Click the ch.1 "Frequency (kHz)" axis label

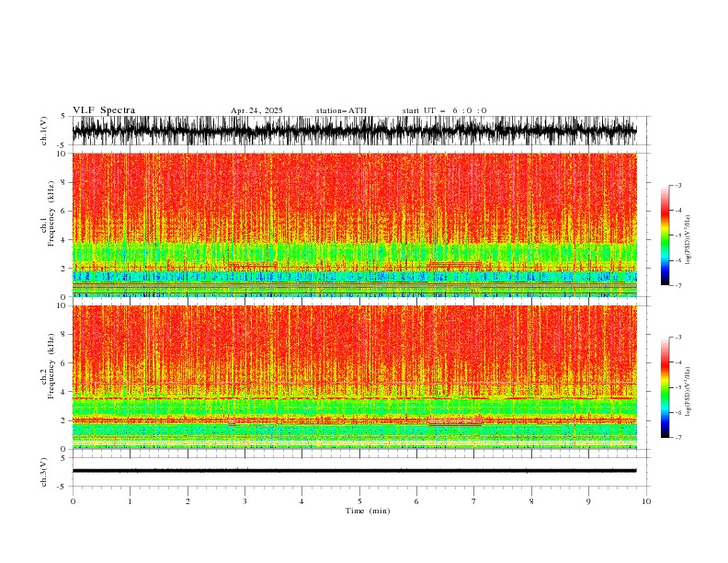tap(51, 214)
